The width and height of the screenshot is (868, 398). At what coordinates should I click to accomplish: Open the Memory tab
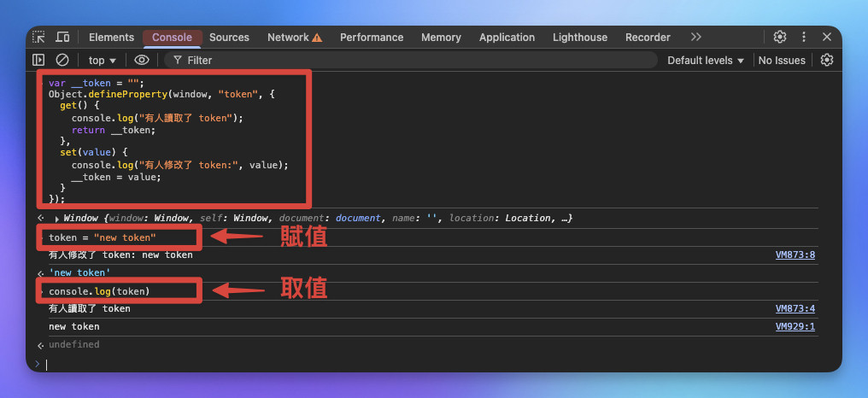[x=441, y=37]
